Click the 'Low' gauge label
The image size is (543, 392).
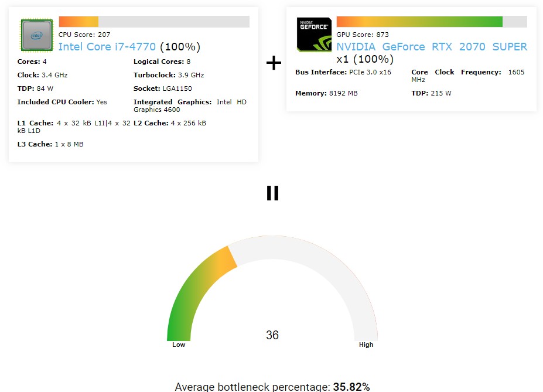coord(179,345)
